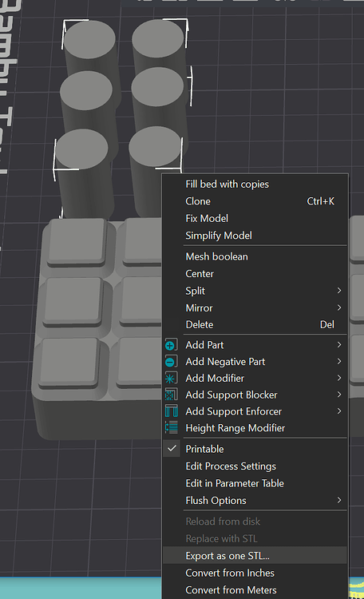The height and width of the screenshot is (599, 364).
Task: Select Clone from the context menu
Action: click(255, 201)
